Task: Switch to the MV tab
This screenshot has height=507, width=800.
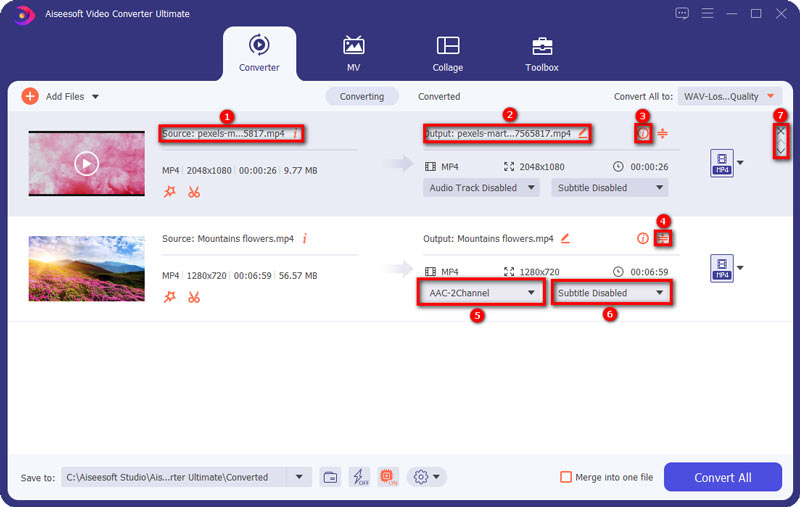Action: click(x=354, y=54)
